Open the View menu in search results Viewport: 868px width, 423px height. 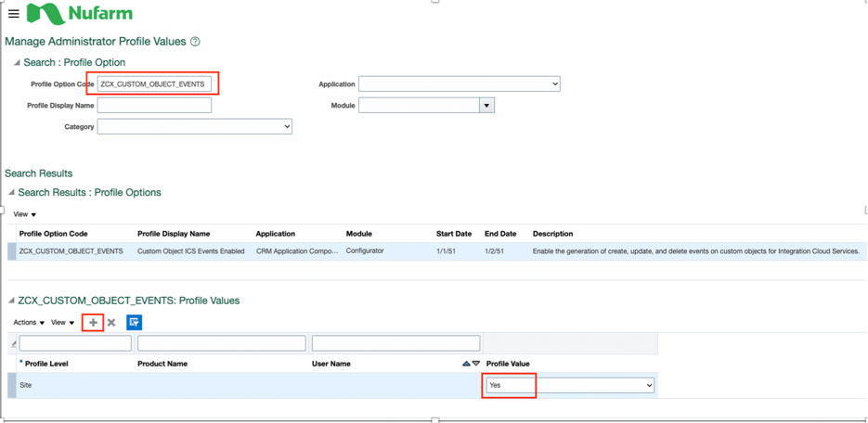(x=25, y=214)
